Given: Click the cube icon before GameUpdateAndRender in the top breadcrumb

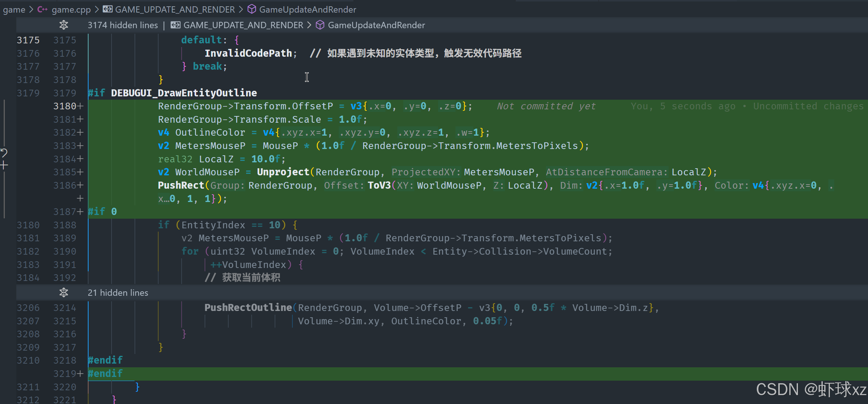Looking at the screenshot, I should [x=252, y=9].
